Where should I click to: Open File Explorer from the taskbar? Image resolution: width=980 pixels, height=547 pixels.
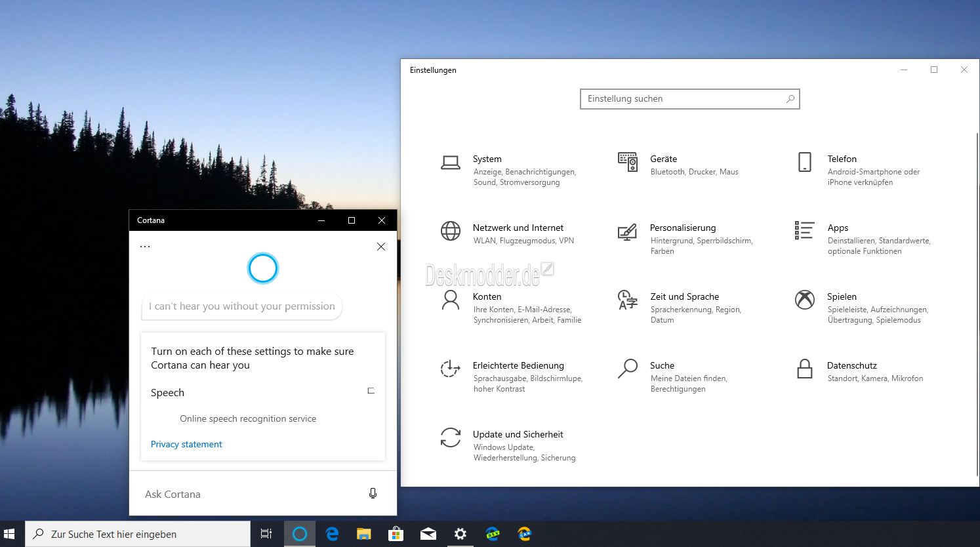[x=364, y=534]
